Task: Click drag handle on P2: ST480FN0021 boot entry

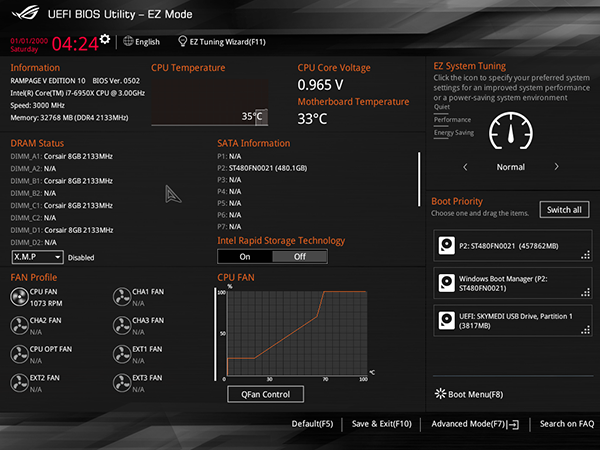Action: (585, 255)
